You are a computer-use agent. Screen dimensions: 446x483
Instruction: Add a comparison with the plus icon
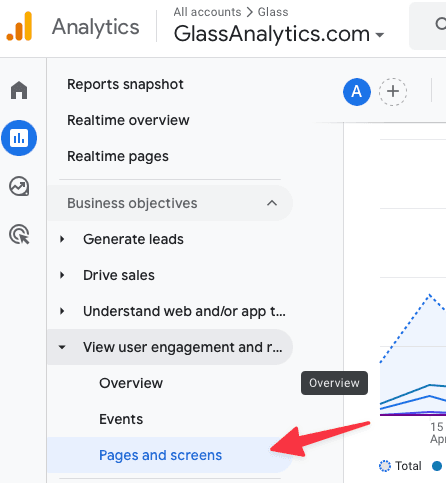pyautogui.click(x=393, y=92)
